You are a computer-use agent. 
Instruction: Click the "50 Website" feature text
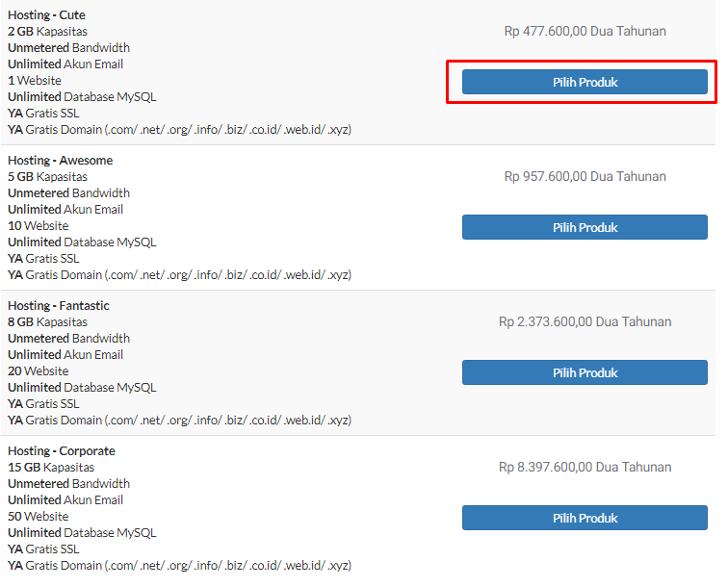[39, 517]
